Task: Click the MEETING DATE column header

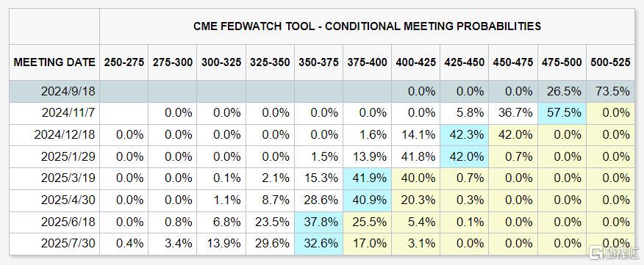Action: tap(54, 62)
